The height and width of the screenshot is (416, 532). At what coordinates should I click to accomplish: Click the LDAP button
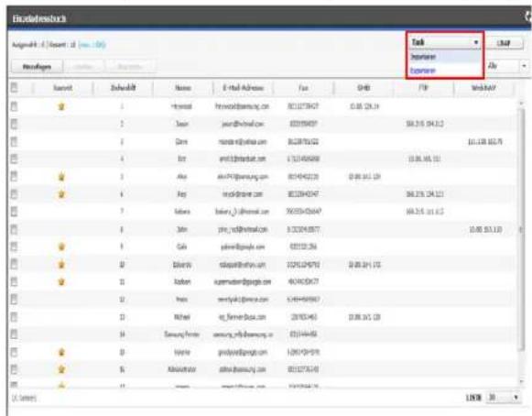[504, 43]
